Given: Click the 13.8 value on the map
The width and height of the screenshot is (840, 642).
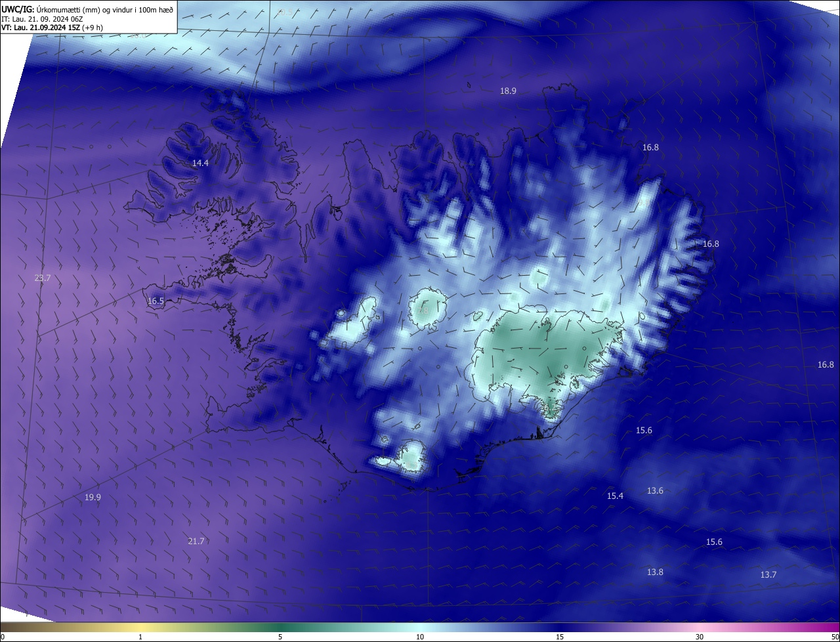Looking at the screenshot, I should pyautogui.click(x=655, y=572).
